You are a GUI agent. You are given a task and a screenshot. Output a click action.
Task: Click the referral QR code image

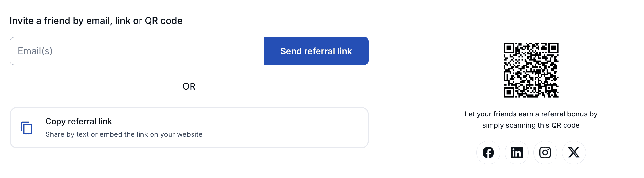pyautogui.click(x=531, y=70)
